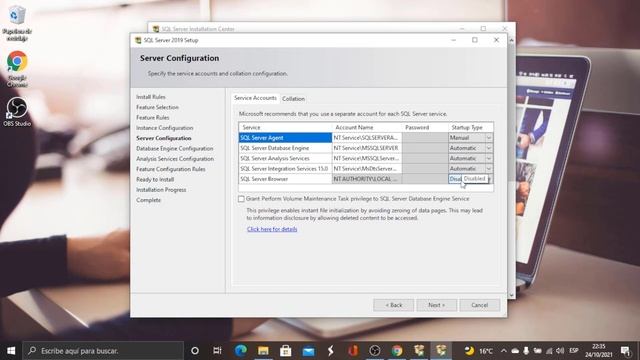Screen dimensions: 640x360
Task: Open the Mail app taskbar icon
Action: coord(308,351)
